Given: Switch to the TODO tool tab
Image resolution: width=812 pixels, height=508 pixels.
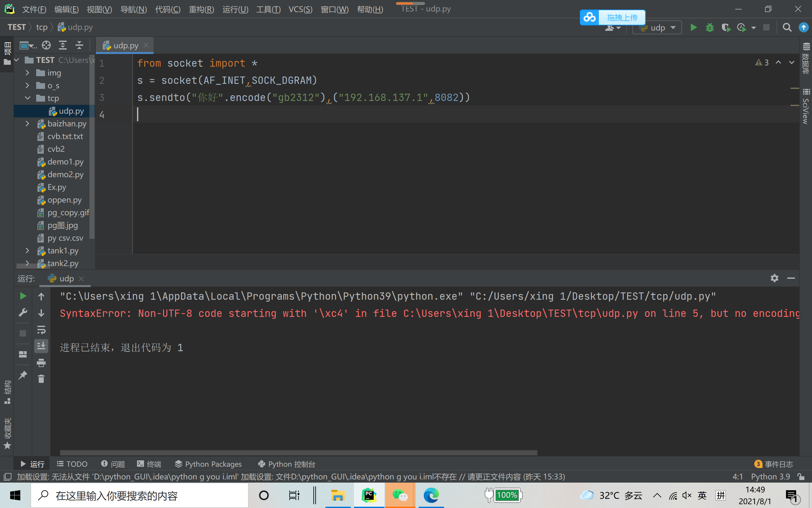Looking at the screenshot, I should click(72, 464).
